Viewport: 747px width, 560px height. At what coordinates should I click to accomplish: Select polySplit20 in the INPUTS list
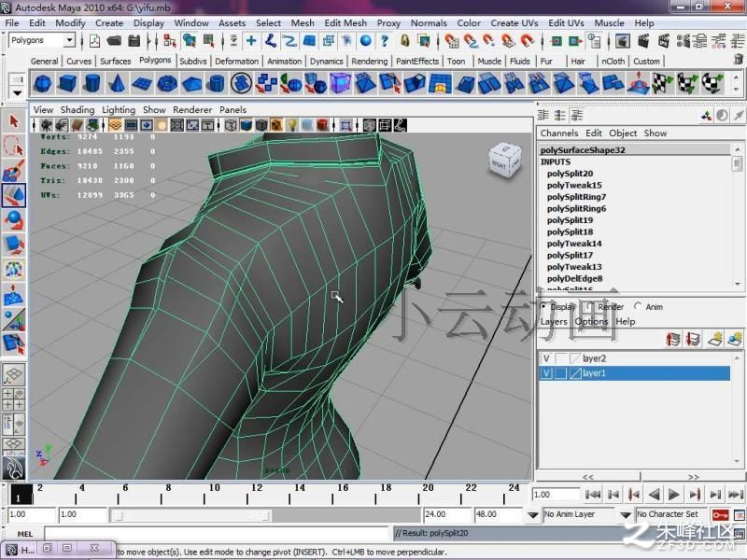(x=570, y=174)
